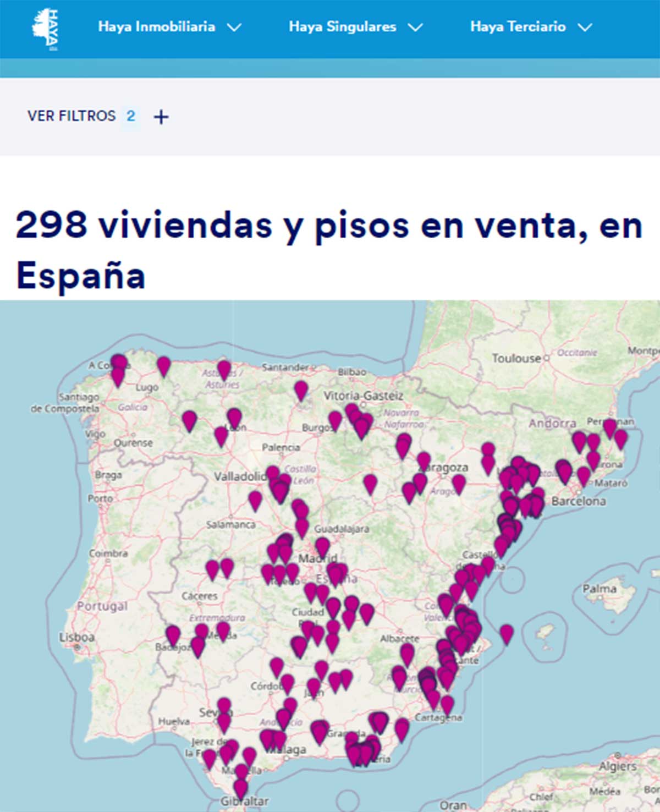
Task: Open VER FILTROS to show active filters
Action: coord(70,116)
